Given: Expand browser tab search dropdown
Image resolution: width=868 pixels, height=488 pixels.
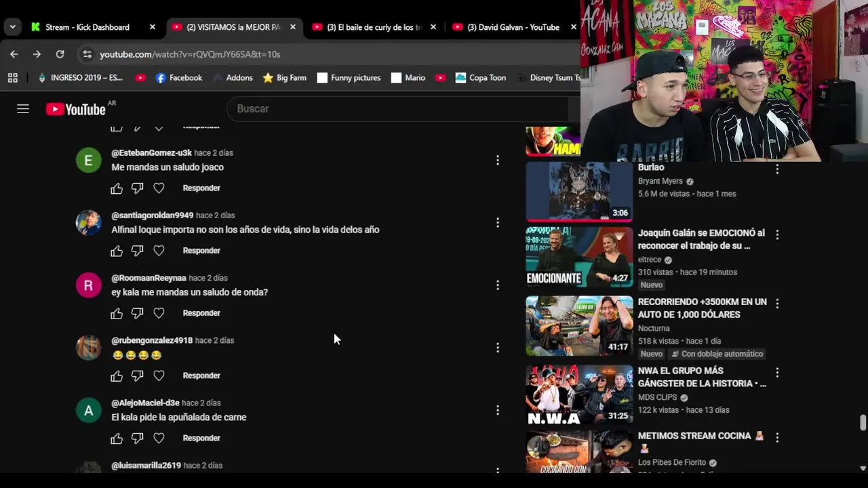Looking at the screenshot, I should pyautogui.click(x=12, y=27).
